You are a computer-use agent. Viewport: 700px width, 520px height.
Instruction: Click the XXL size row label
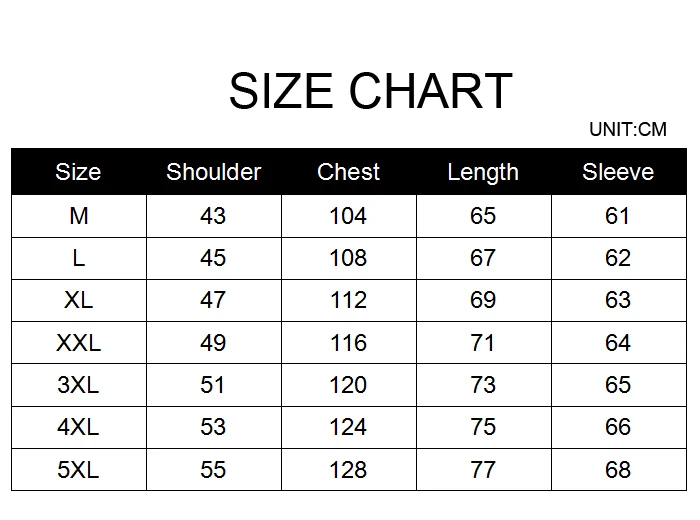(x=79, y=343)
